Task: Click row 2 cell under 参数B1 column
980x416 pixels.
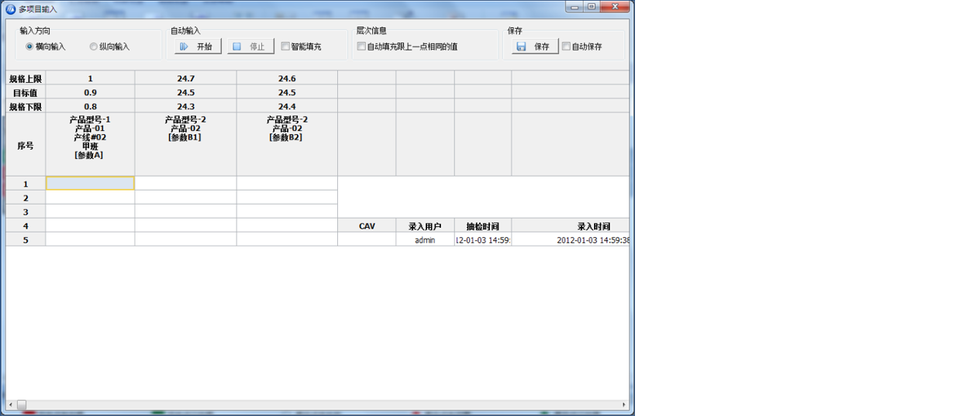Action: point(185,198)
